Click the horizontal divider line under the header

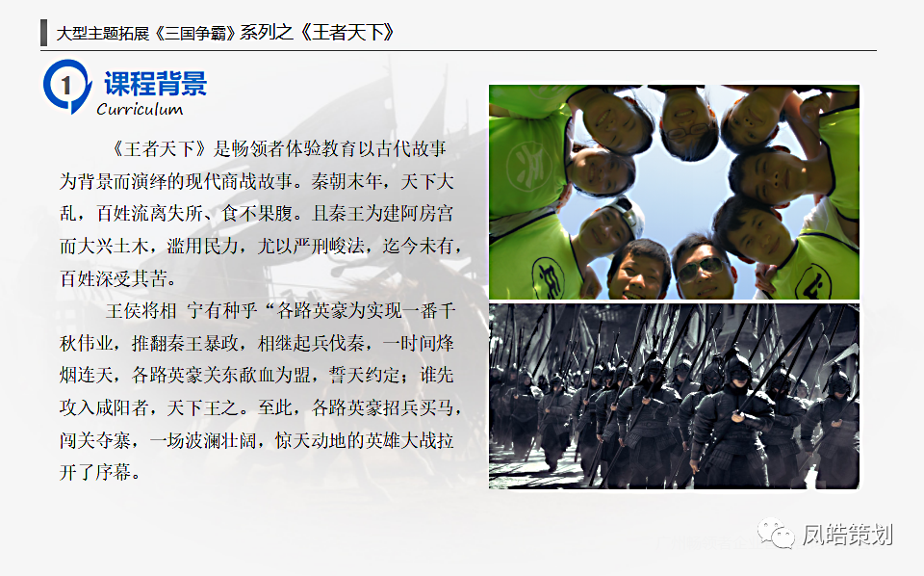pyautogui.click(x=458, y=51)
